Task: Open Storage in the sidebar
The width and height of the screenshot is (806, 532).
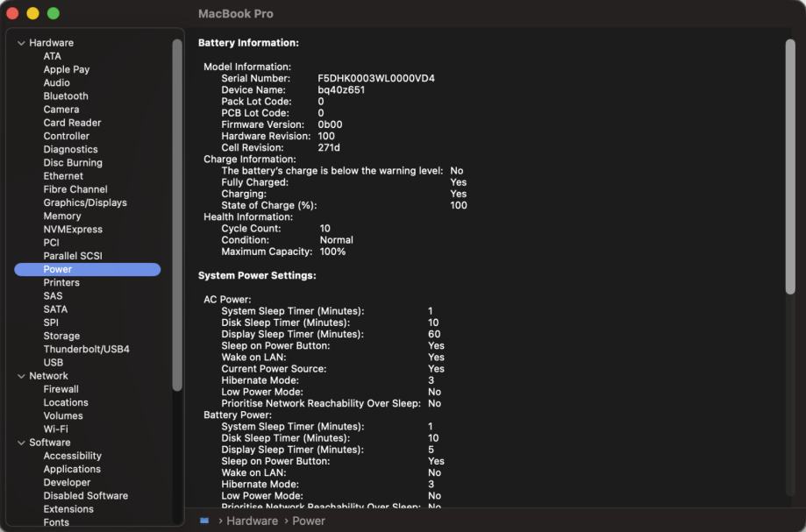Action: 61,337
